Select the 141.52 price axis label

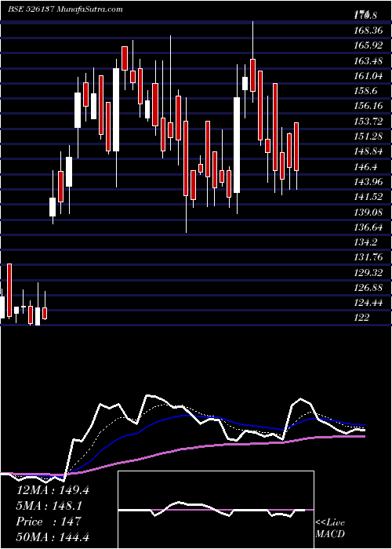pos(368,197)
